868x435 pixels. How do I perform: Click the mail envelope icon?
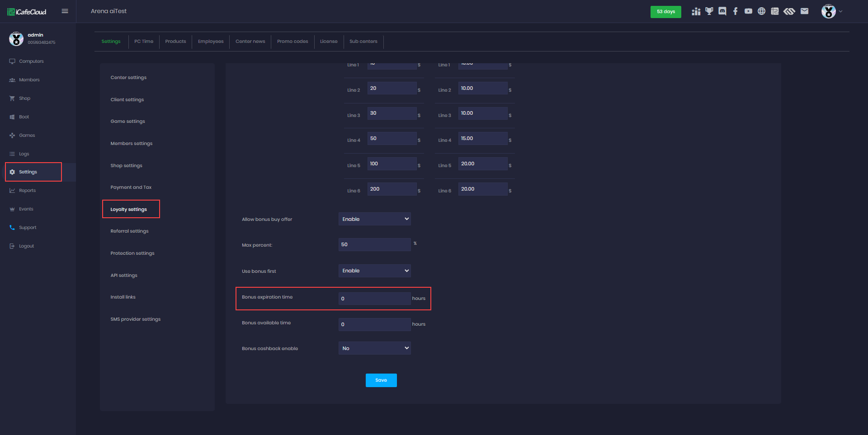(x=804, y=11)
